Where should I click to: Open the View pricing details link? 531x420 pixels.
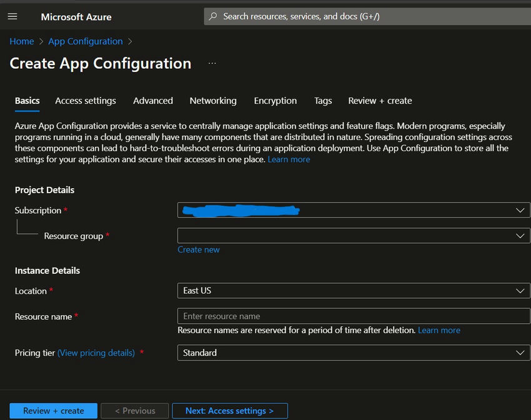click(x=96, y=353)
